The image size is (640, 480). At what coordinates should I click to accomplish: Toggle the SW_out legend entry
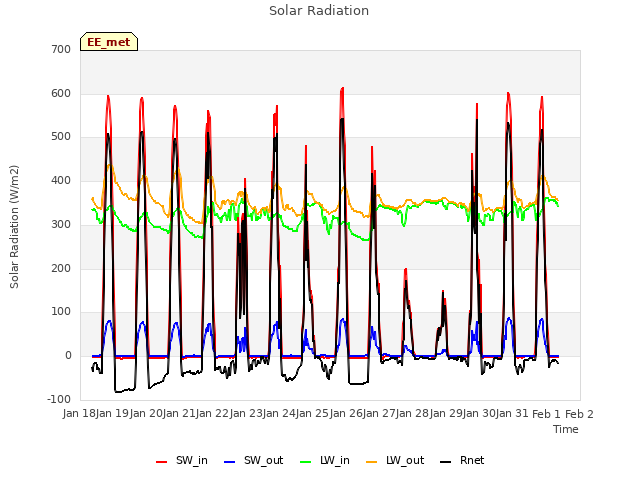253,460
